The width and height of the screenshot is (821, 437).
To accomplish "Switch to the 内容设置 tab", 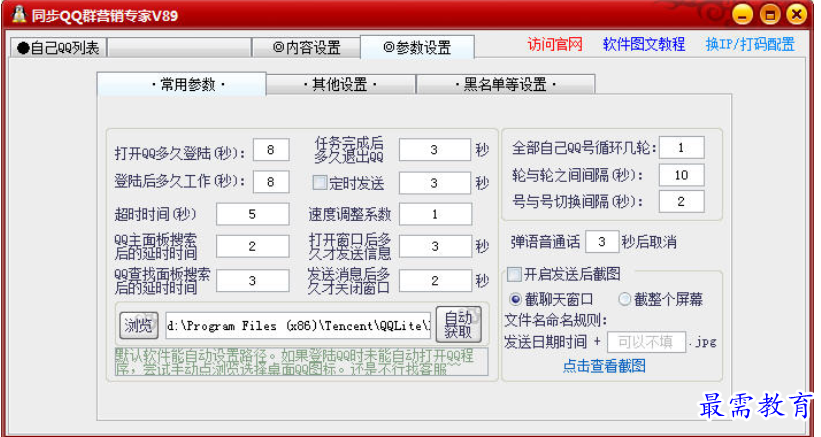I will coord(306,48).
